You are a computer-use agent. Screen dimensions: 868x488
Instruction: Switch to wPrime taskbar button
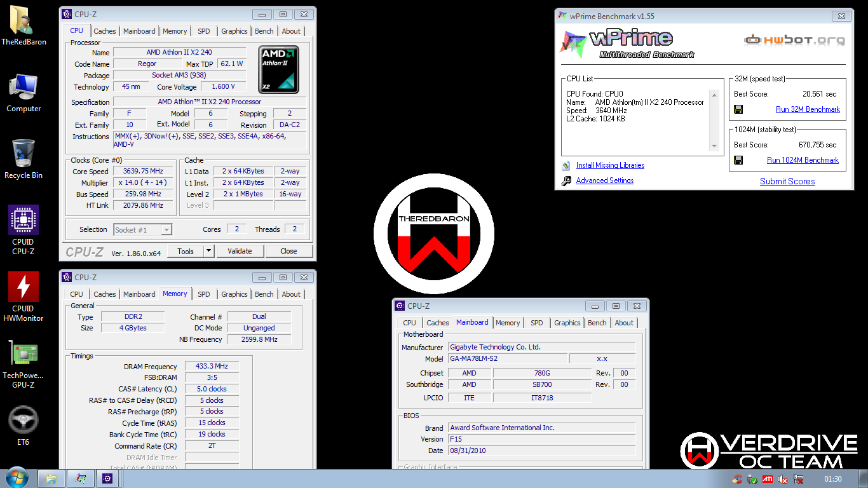pyautogui.click(x=81, y=478)
